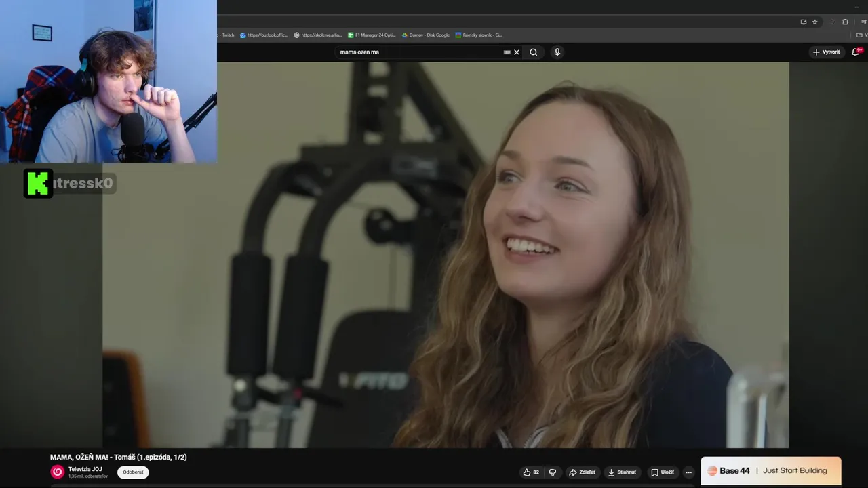Screen dimensions: 868x488
Task: Open the on-screen keyboard icon in search box
Action: click(507, 52)
